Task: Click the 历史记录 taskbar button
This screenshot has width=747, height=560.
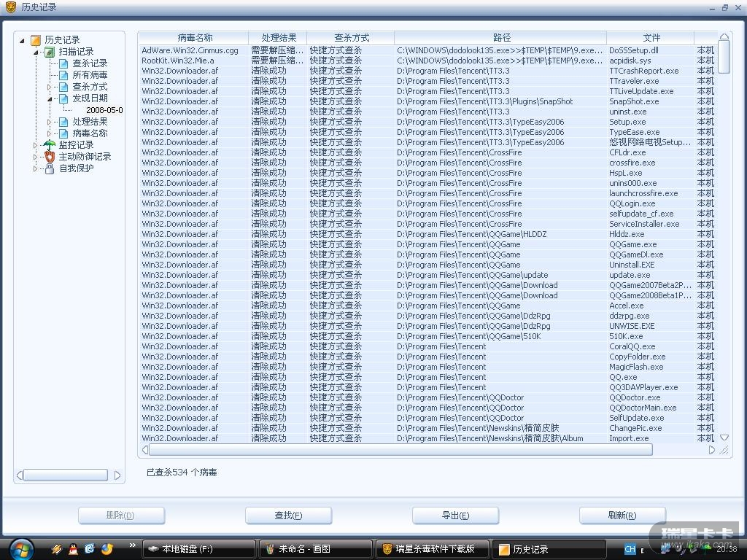Action: [x=549, y=549]
